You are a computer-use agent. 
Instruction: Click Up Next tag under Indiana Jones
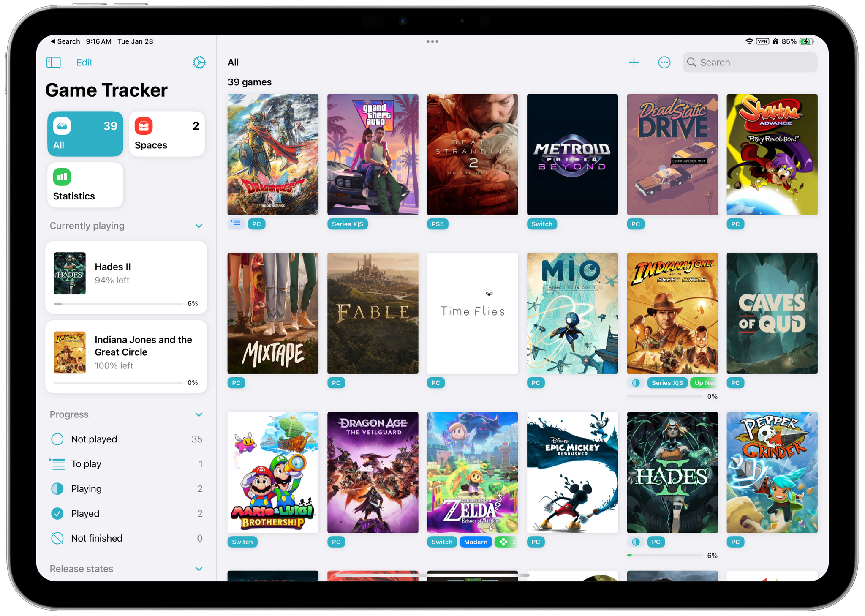[704, 383]
